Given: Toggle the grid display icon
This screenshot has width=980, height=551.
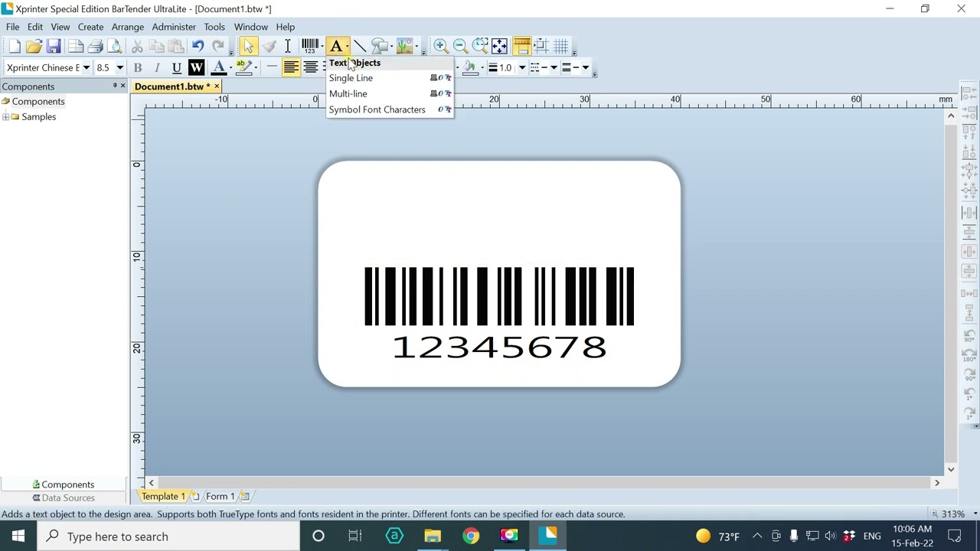Looking at the screenshot, I should (561, 47).
